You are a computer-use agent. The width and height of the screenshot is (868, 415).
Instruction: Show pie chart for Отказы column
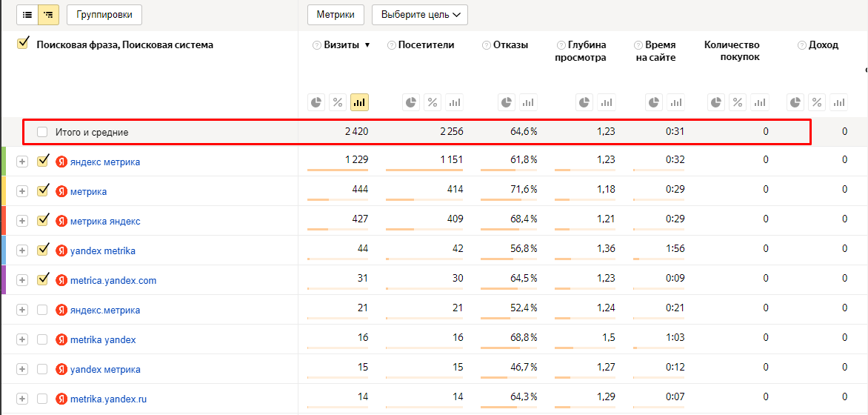[x=507, y=102]
